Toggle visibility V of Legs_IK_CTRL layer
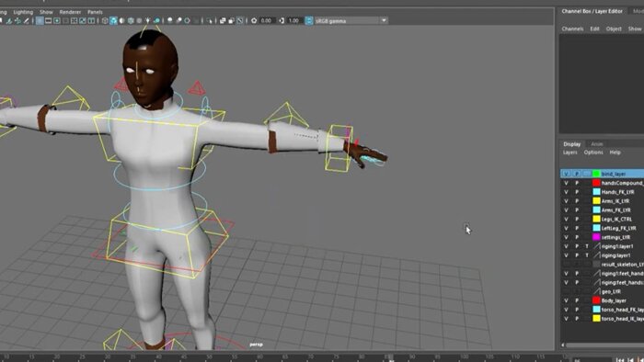The width and height of the screenshot is (644, 362). [566, 219]
